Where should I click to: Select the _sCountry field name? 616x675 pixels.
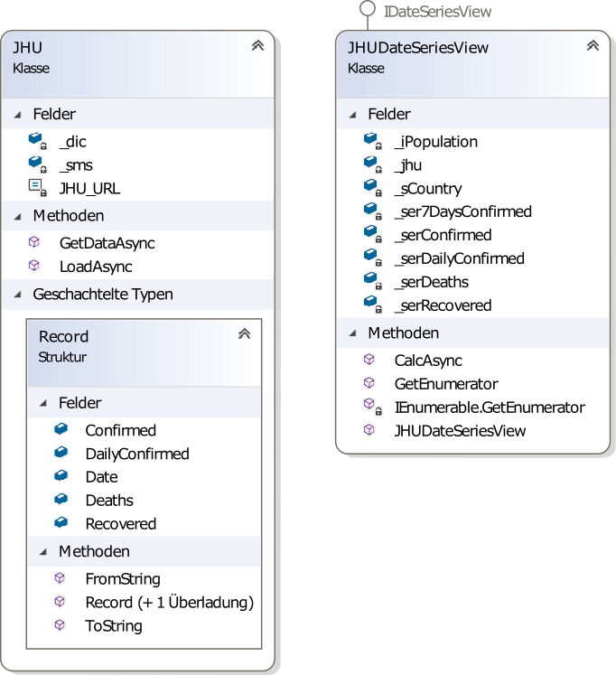pos(428,189)
